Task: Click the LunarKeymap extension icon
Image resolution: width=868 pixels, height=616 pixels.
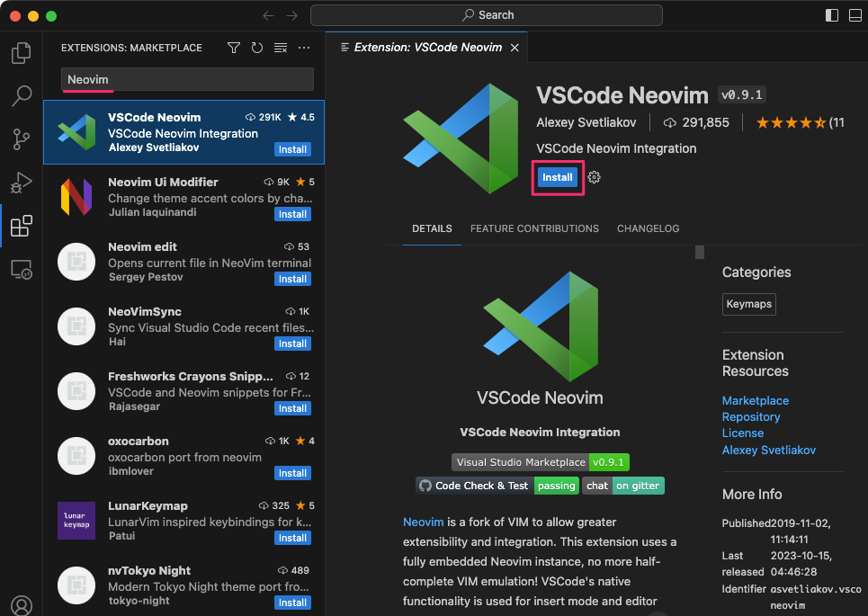Action: point(76,521)
